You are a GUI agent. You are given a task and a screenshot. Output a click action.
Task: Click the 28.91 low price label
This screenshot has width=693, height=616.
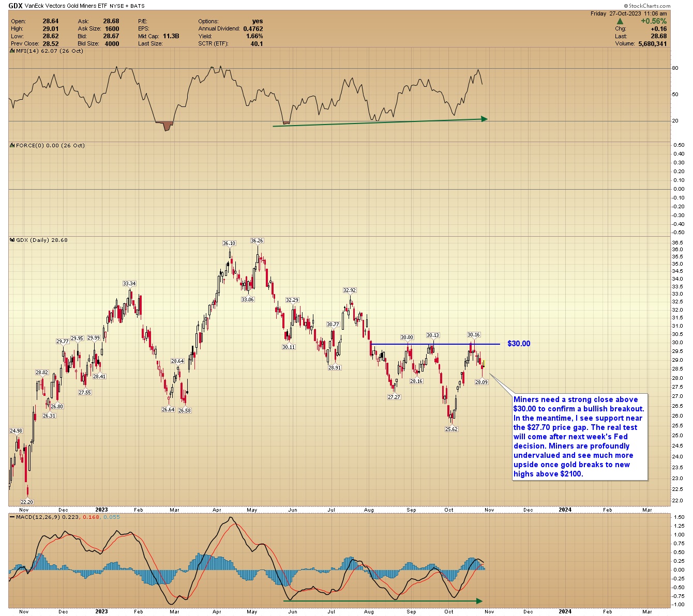(x=335, y=368)
